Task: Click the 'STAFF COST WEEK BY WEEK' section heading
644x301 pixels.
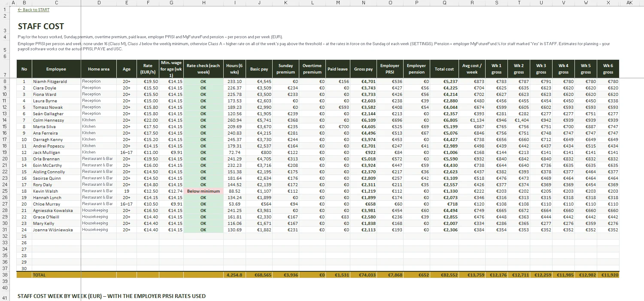Action: [112, 296]
